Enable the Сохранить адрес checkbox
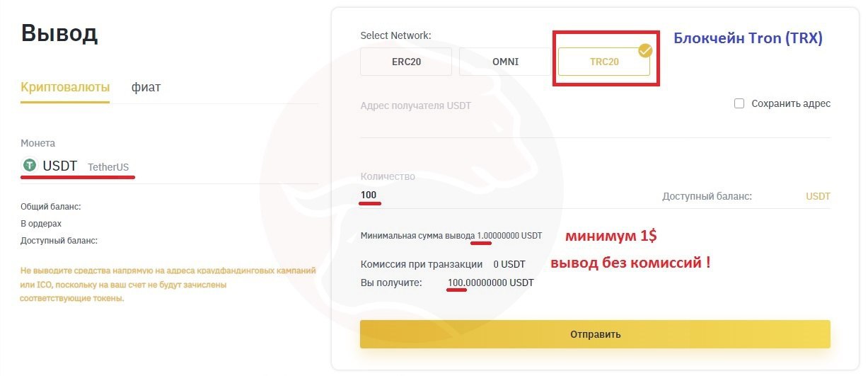868x376 pixels. (739, 103)
